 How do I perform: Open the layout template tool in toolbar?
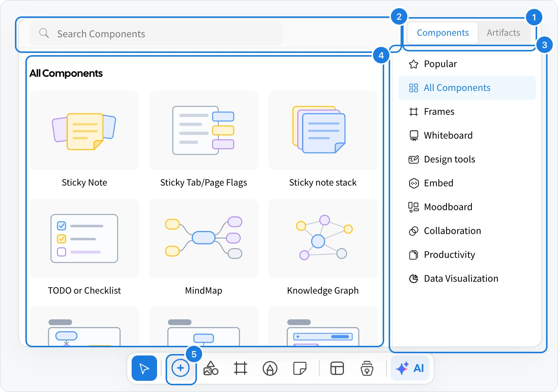click(337, 368)
